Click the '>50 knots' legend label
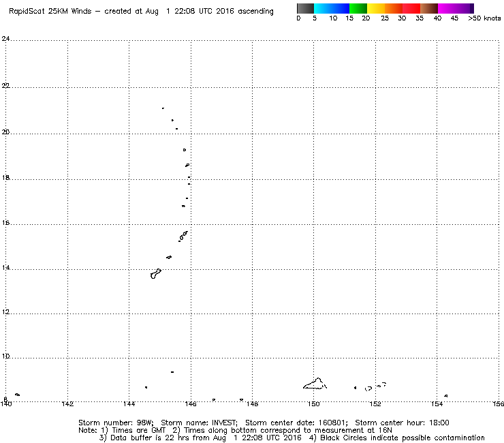 pos(484,18)
